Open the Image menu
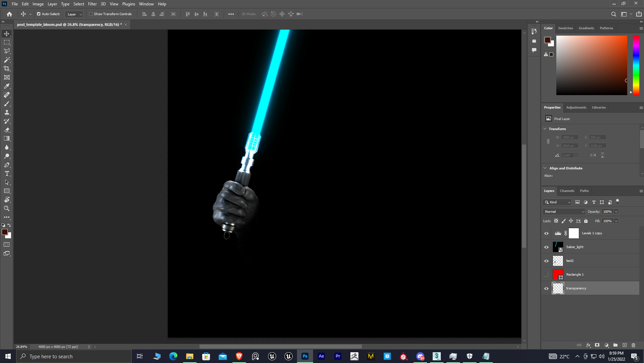644x363 pixels. point(38,4)
